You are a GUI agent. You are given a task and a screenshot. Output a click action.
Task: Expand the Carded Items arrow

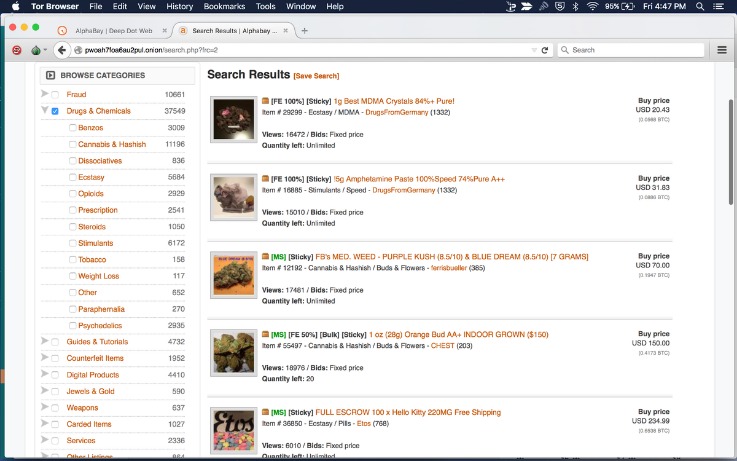click(x=45, y=423)
